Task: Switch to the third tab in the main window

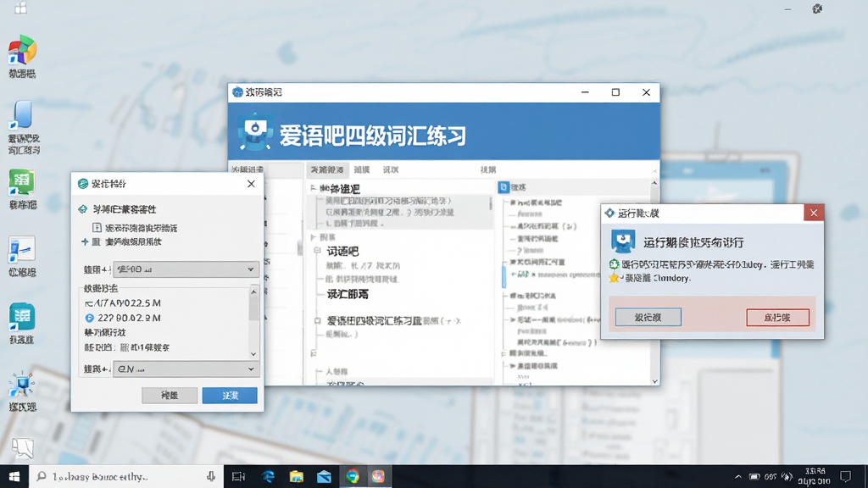Action: (x=390, y=169)
